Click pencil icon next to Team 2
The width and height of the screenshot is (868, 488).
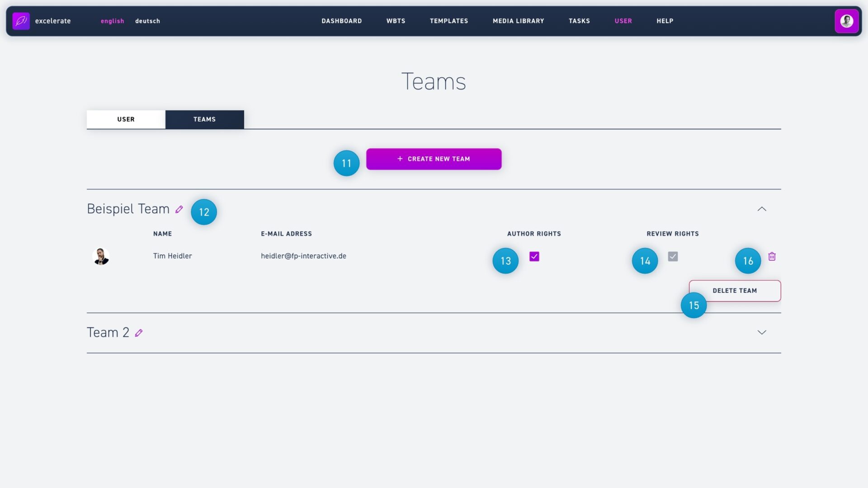(x=139, y=333)
